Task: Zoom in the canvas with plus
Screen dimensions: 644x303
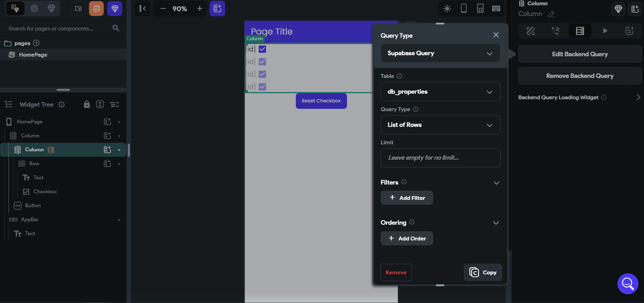Action: tap(200, 8)
